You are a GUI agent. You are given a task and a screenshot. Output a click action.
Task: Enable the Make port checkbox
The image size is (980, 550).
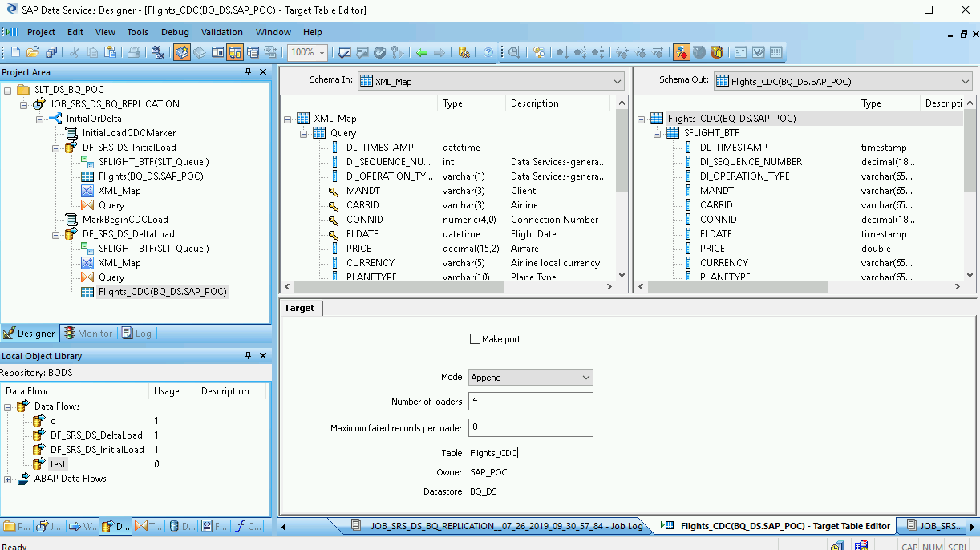pos(475,339)
